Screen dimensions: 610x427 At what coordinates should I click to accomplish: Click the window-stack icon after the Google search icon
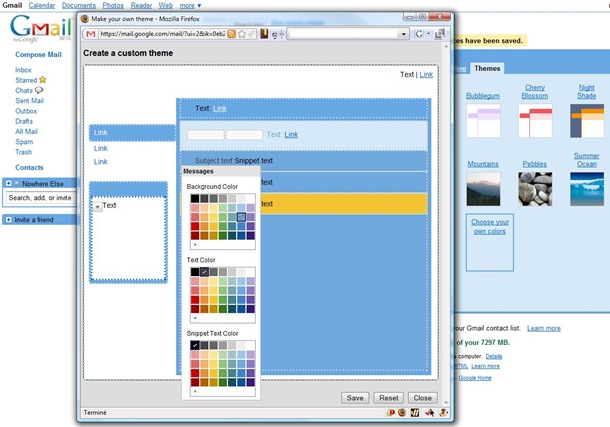click(440, 34)
